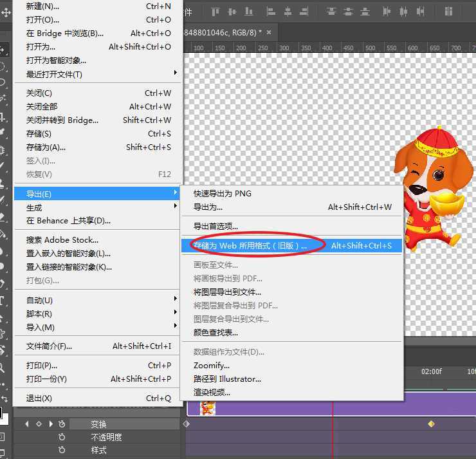Viewport: 476px width, 459px height.
Task: Add or remove keyframe on 变换 row
Action: pos(39,424)
